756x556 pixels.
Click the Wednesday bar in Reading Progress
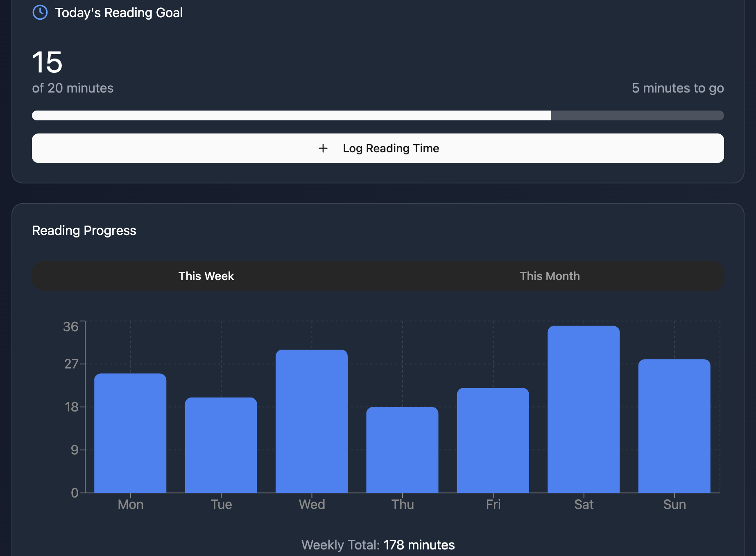(312, 421)
